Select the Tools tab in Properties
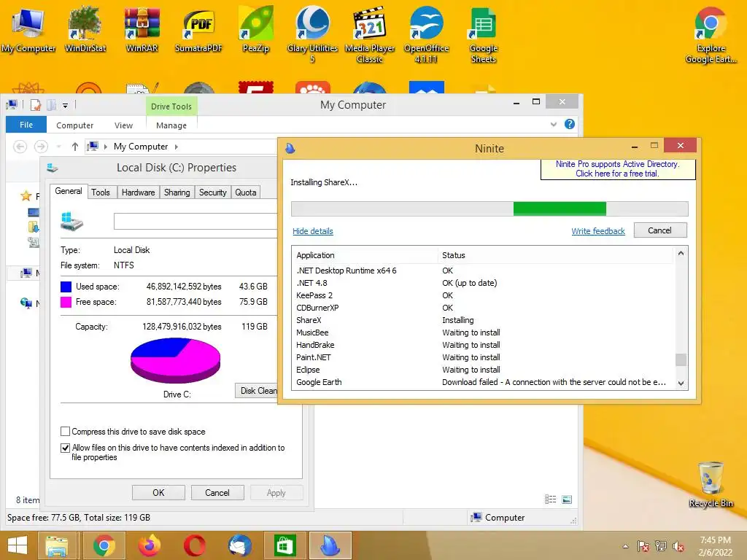The height and width of the screenshot is (560, 747). 101,192
